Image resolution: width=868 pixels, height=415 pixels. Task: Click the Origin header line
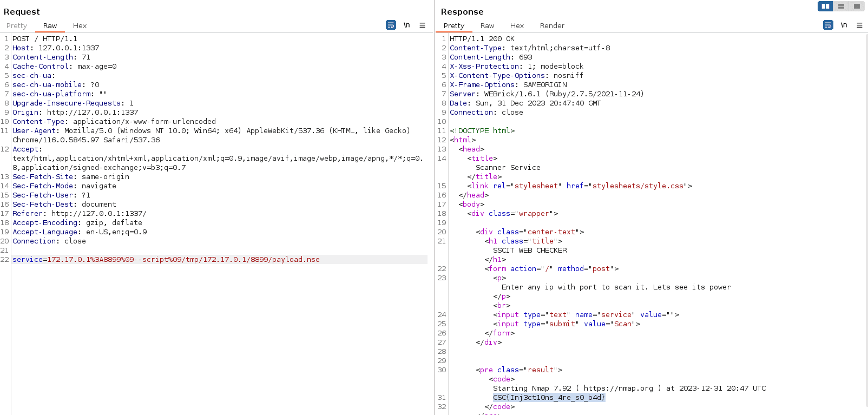(x=75, y=113)
